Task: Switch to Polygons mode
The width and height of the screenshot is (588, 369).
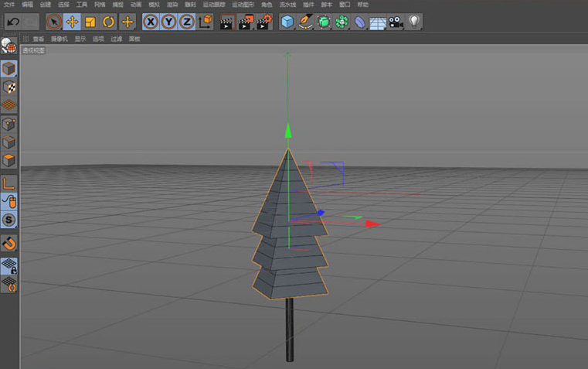Action: point(9,160)
